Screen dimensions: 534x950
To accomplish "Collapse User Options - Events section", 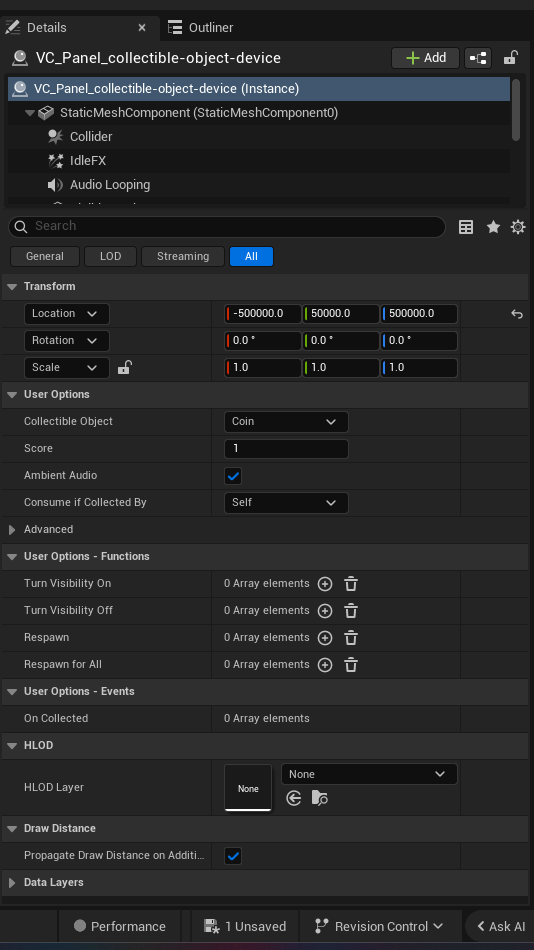I will click(12, 692).
